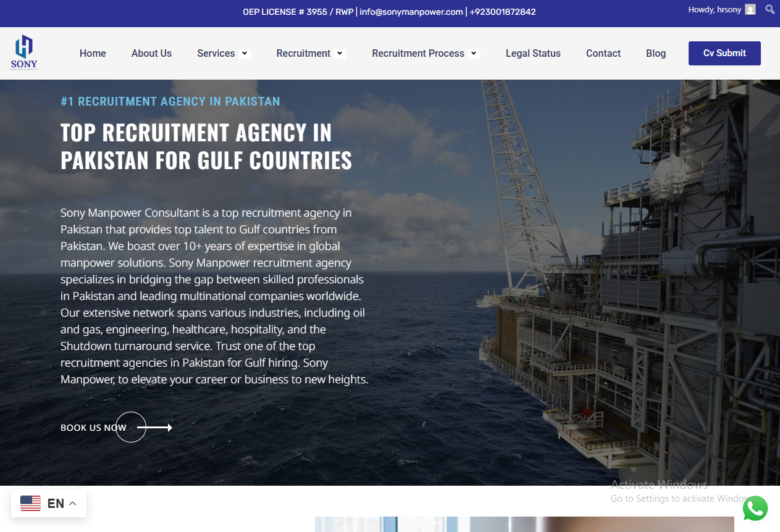Expand the Services dropdown arrow
The height and width of the screenshot is (532, 780).
[245, 54]
